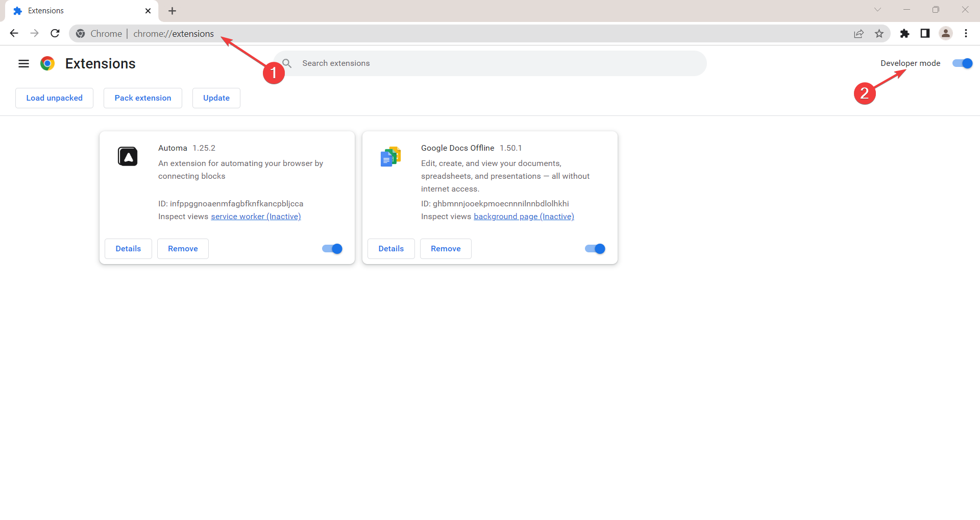The height and width of the screenshot is (520, 980).
Task: Click the Automa extension icon
Action: (x=128, y=156)
